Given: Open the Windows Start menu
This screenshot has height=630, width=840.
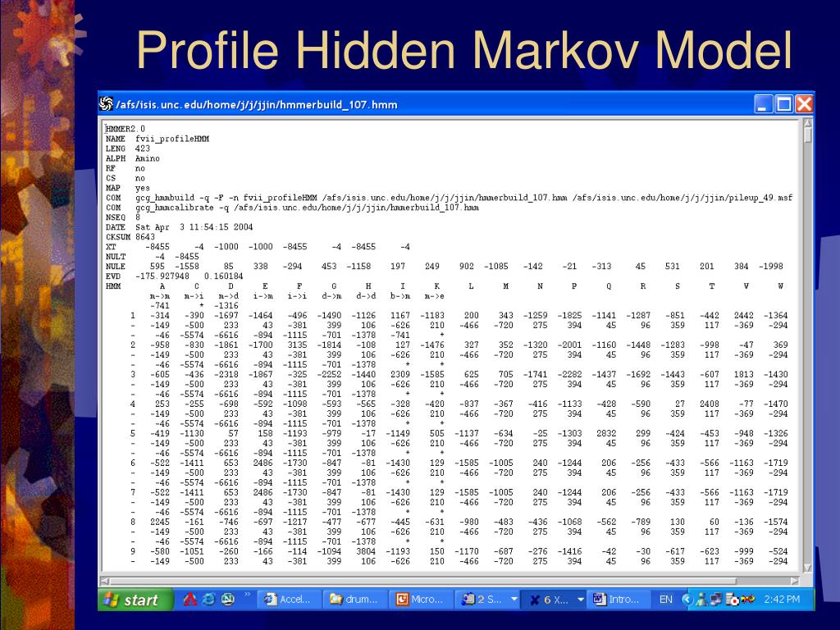Looking at the screenshot, I should [x=135, y=600].
